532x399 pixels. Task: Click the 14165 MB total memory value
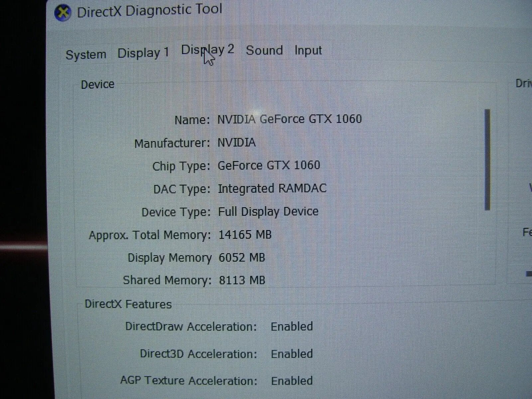click(245, 235)
